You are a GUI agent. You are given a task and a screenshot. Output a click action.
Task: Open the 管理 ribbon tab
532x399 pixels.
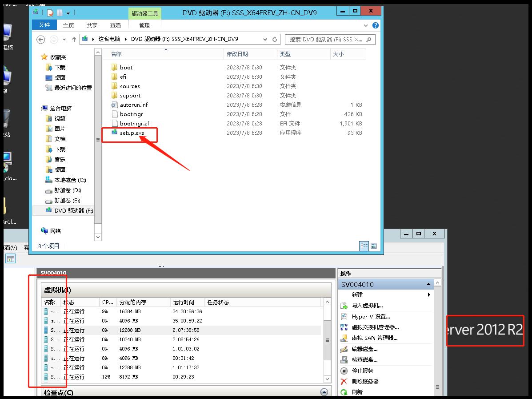tap(144, 25)
